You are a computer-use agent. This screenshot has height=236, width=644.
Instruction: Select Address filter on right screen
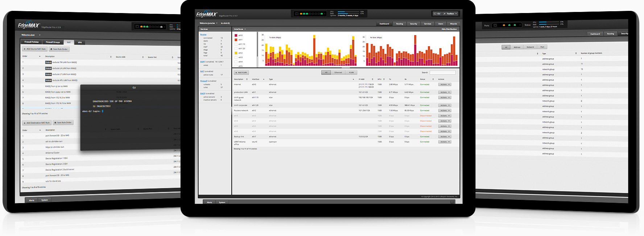pyautogui.click(x=517, y=47)
